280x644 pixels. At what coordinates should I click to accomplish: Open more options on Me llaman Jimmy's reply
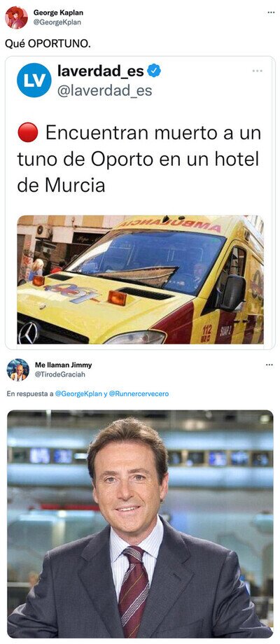[x=269, y=364]
